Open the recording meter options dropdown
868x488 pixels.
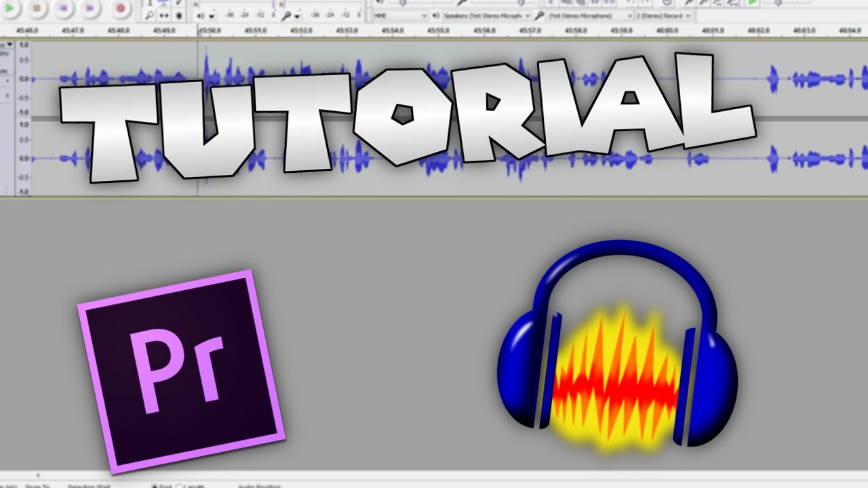[298, 16]
